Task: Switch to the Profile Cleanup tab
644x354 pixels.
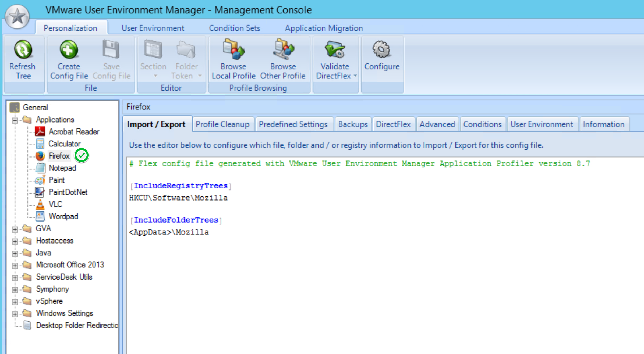Action: 223,124
